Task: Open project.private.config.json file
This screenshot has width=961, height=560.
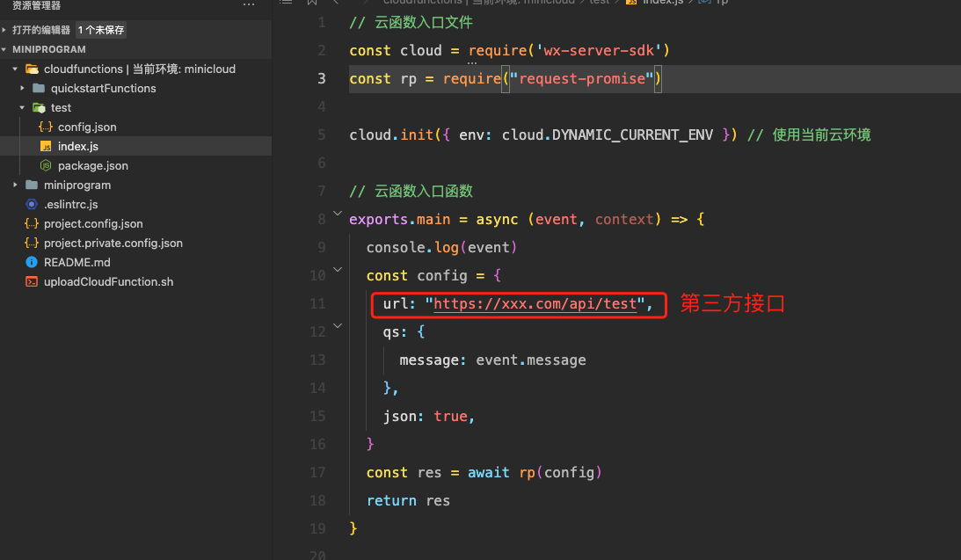Action: point(113,243)
